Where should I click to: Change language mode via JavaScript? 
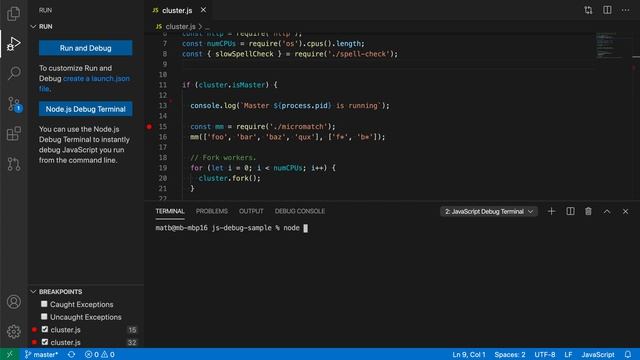[x=598, y=354]
